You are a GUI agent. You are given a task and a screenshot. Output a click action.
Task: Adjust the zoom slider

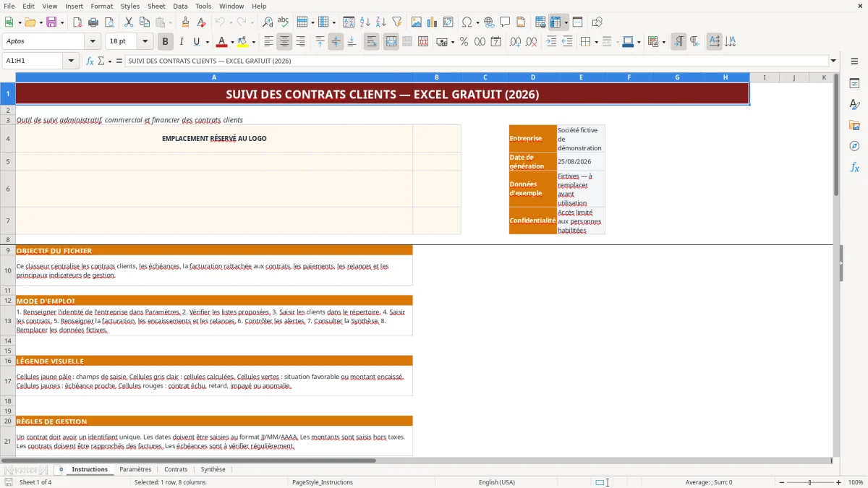tap(810, 482)
